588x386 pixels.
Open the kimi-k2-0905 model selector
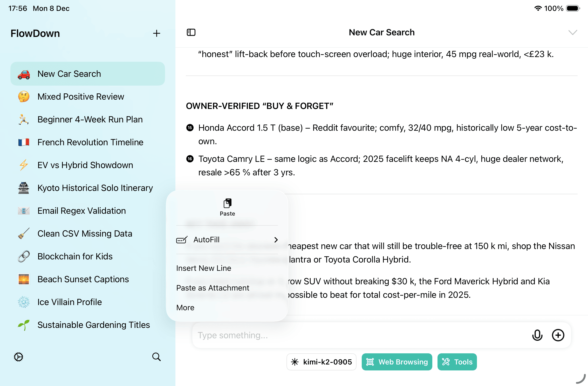[321, 362]
